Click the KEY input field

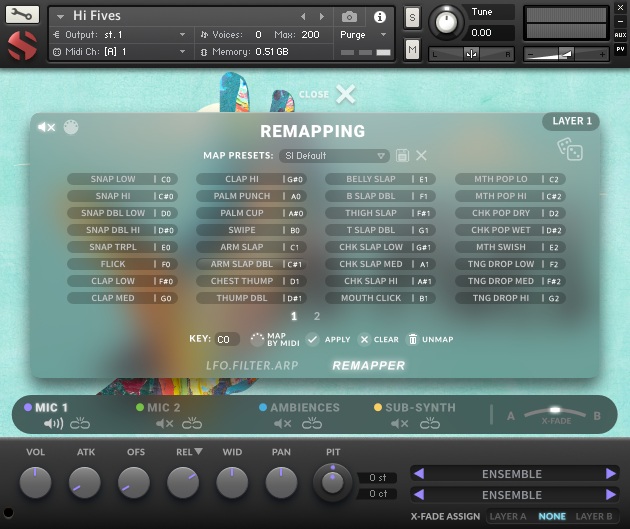(x=227, y=339)
